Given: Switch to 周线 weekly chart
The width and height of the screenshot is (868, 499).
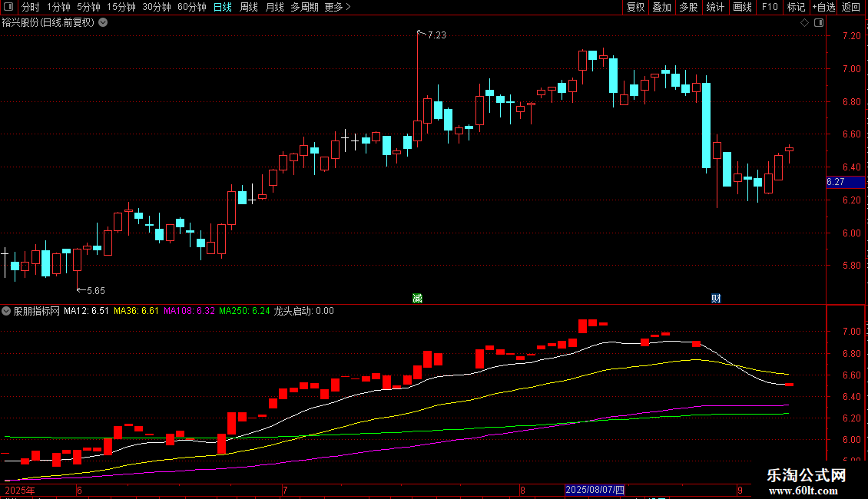Looking at the screenshot, I should pos(249,7).
